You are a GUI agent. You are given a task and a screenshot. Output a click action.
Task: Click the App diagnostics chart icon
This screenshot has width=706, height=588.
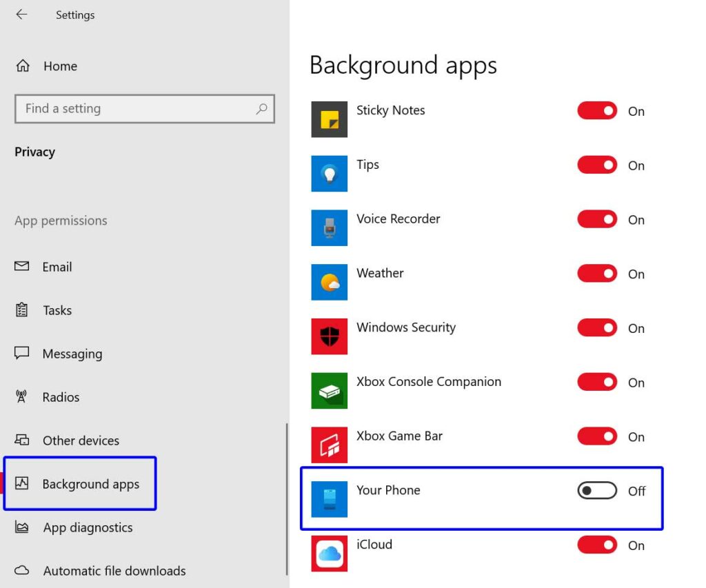pyautogui.click(x=21, y=527)
